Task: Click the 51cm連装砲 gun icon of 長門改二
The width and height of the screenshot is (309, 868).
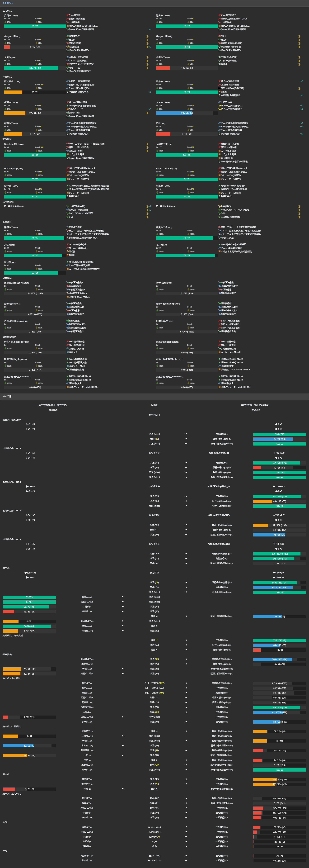Action: 68,15
